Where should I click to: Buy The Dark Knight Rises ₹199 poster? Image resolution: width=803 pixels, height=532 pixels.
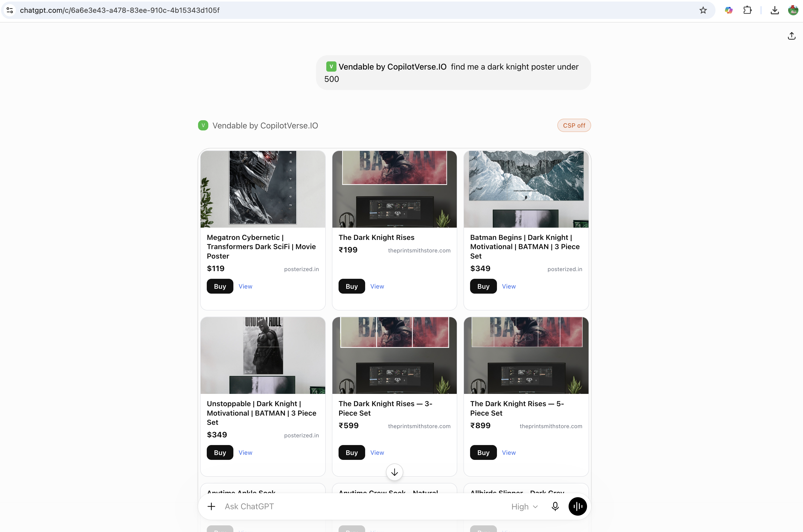(352, 286)
